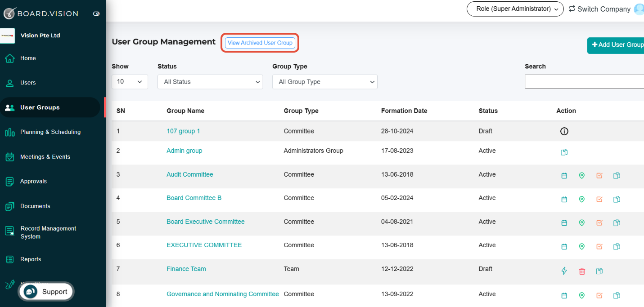Click the Add User Group button
This screenshot has width=644, height=307.
[x=616, y=45]
